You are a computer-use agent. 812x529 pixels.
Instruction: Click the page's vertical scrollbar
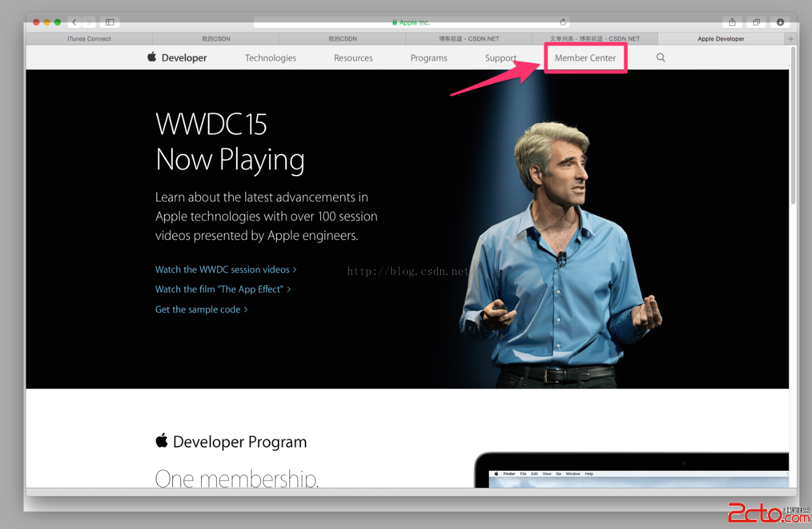coord(793,126)
